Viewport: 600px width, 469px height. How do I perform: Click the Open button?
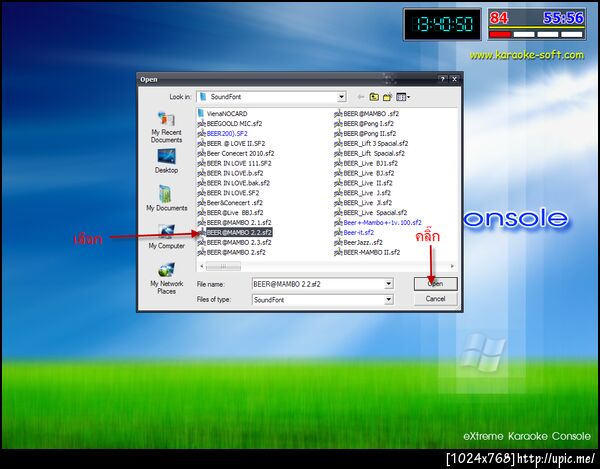pyautogui.click(x=435, y=284)
